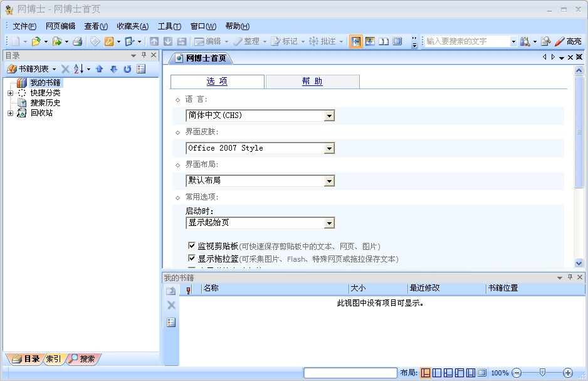
Task: Click the 选项 link
Action: point(217,81)
